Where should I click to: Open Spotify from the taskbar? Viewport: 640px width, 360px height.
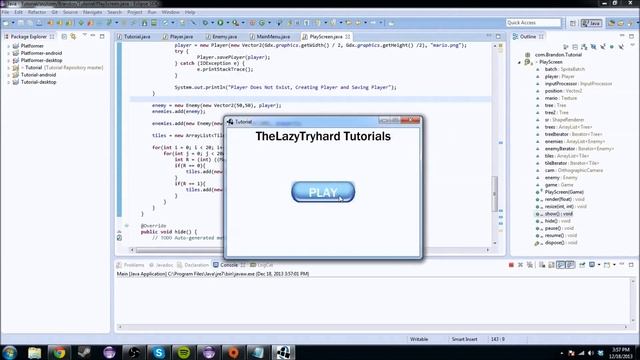pos(184,352)
